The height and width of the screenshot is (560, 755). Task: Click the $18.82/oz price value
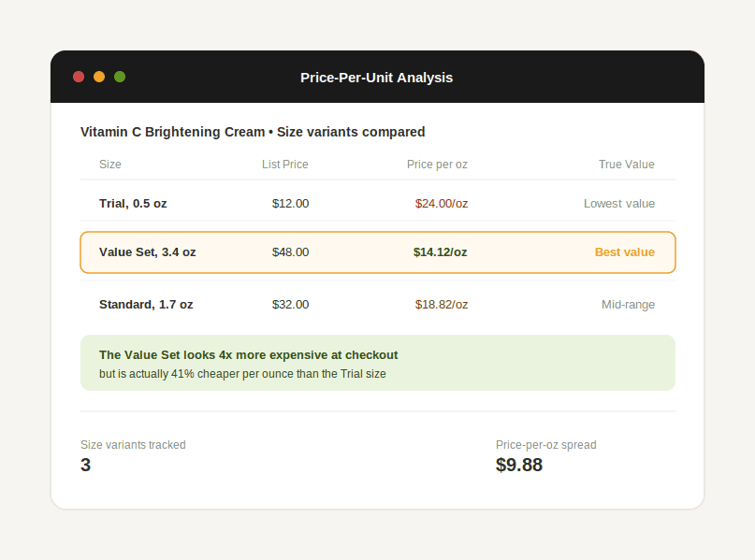click(x=442, y=305)
